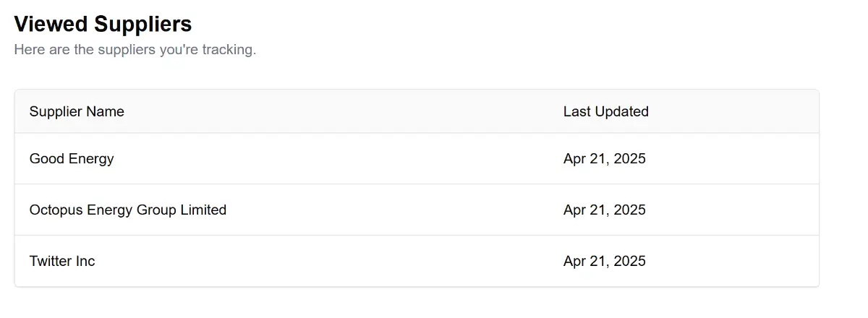The width and height of the screenshot is (868, 318).
Task: Click Twitter Inc's last updated date
Action: pos(604,261)
